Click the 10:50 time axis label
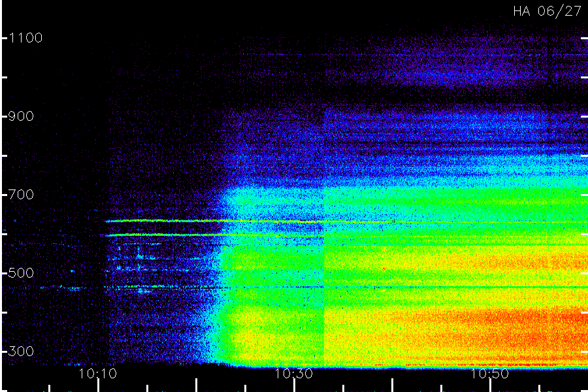The image size is (588, 392). coord(490,374)
